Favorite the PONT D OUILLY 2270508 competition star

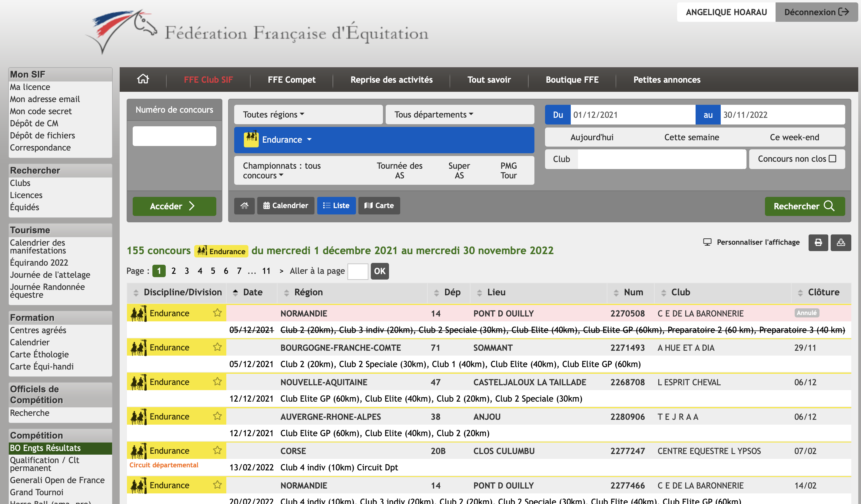[x=217, y=313]
